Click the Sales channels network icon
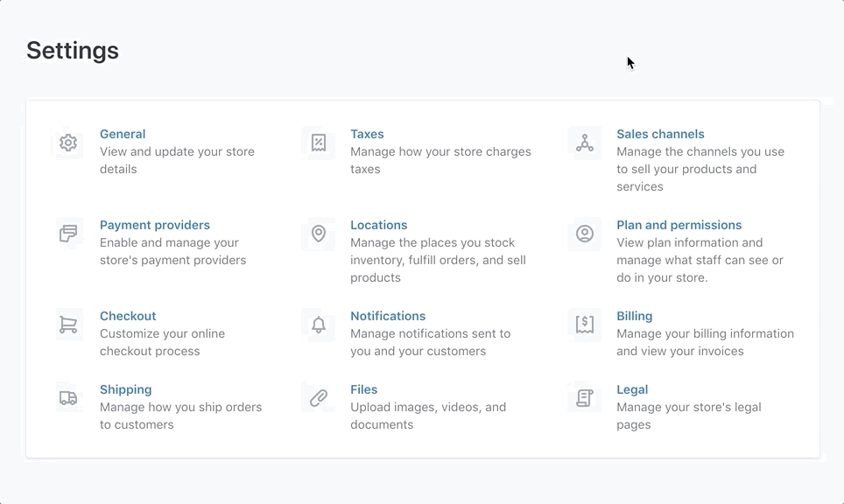 tap(585, 143)
